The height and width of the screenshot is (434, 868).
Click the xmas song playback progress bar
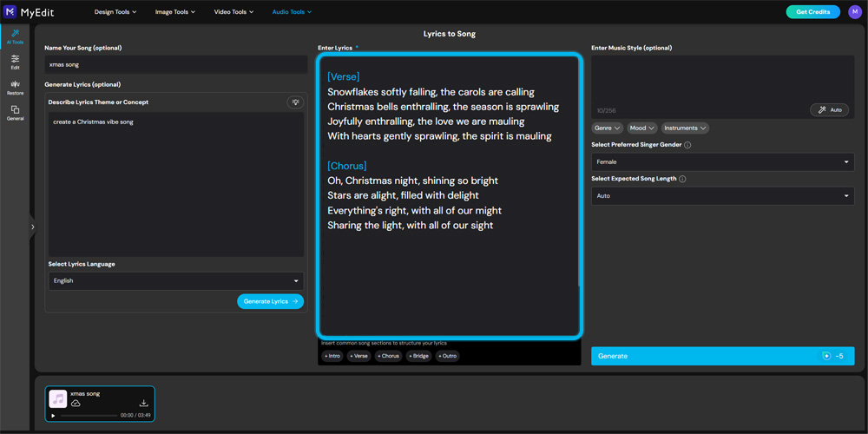tap(89, 415)
